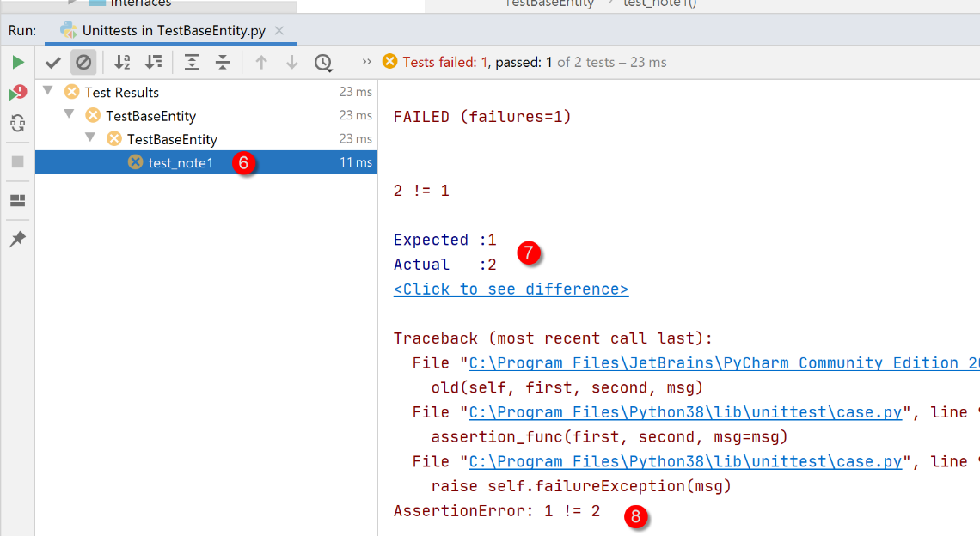Toggle auto-test rerun icon
The width and height of the screenshot is (980, 536).
[x=17, y=124]
